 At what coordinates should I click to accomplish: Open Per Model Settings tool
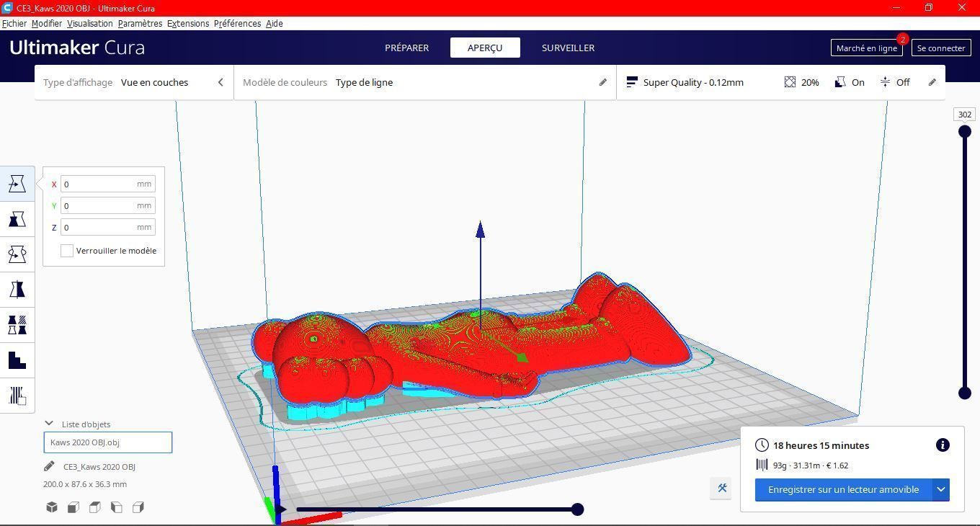[x=17, y=325]
